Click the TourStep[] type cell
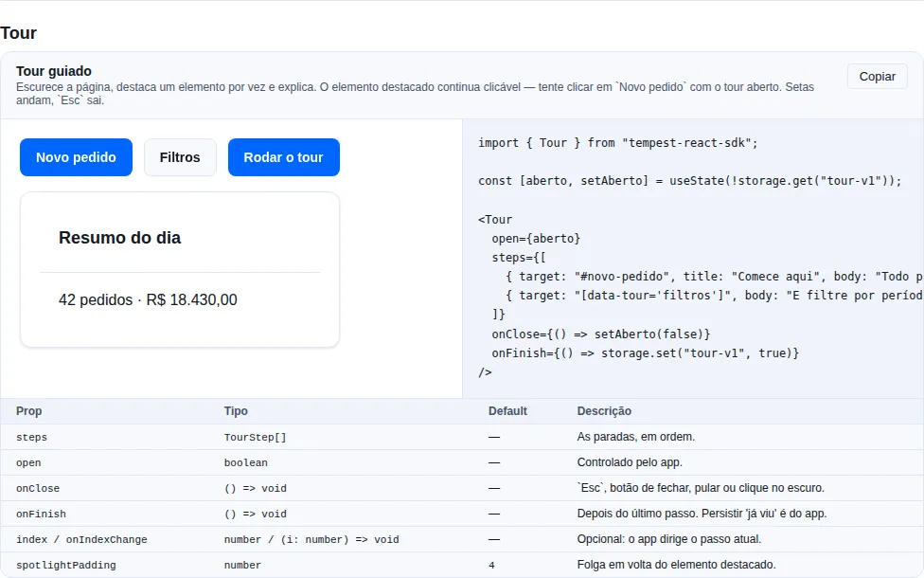924x578 pixels. [256, 437]
